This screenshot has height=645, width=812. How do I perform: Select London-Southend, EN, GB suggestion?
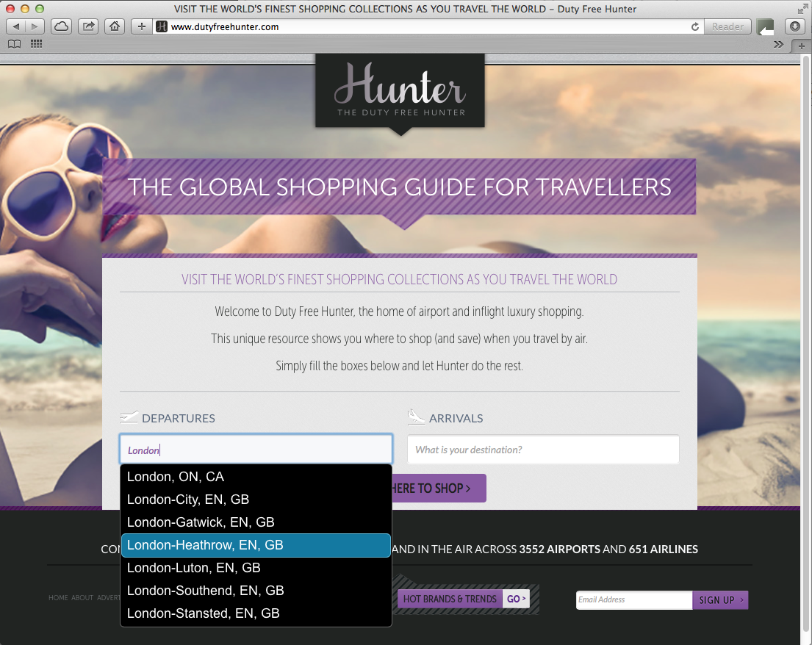pos(256,591)
